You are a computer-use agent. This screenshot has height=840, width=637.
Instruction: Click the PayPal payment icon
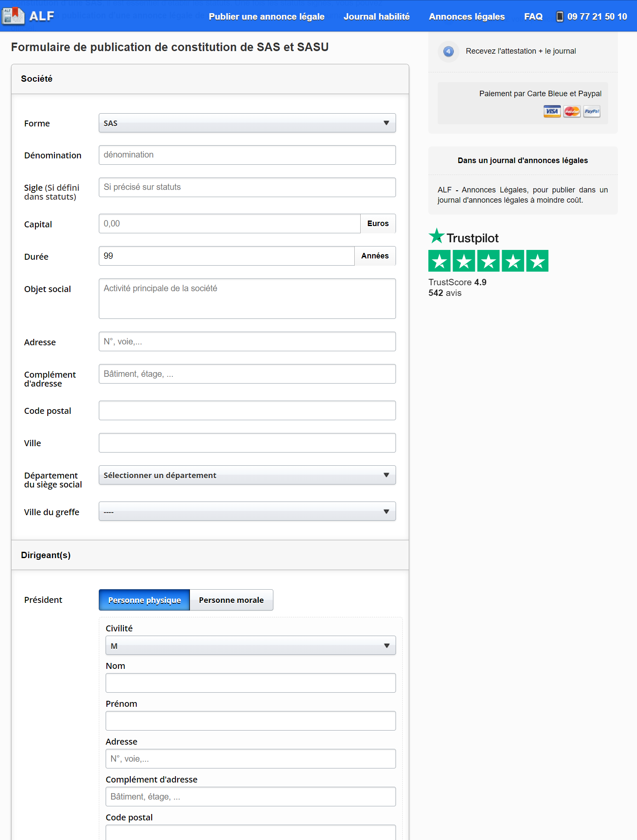coord(592,112)
